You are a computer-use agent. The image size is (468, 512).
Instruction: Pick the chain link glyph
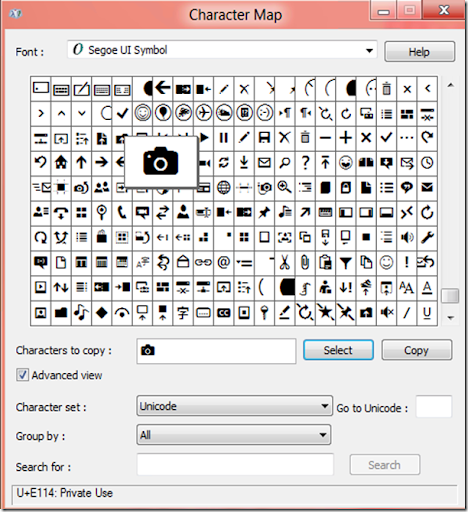point(203,263)
